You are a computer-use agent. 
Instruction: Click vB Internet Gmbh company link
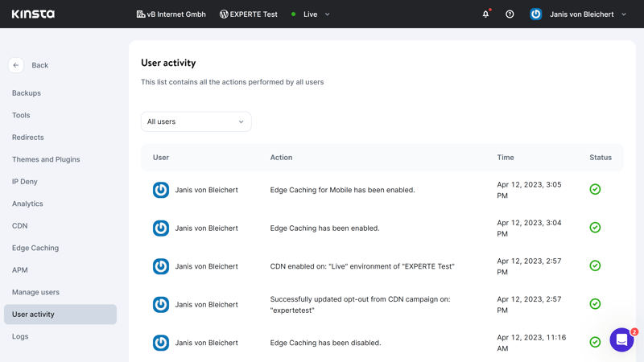(171, 14)
